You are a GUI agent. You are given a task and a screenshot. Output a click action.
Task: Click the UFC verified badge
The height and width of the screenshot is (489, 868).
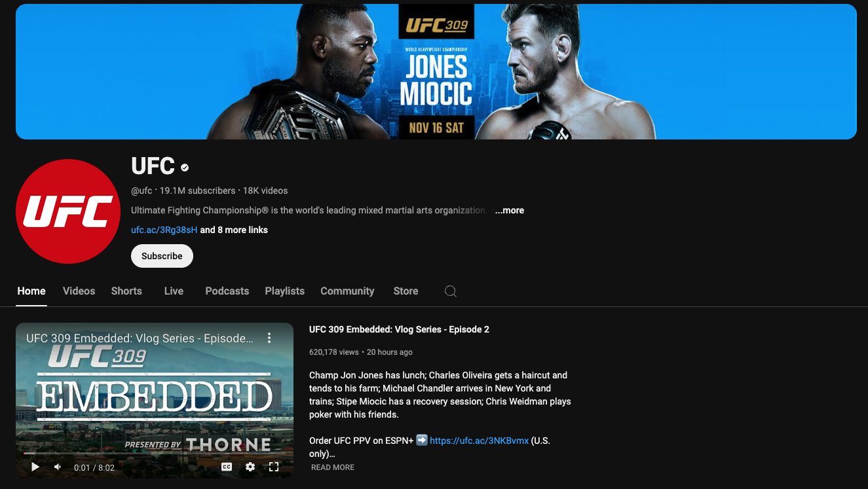point(184,167)
